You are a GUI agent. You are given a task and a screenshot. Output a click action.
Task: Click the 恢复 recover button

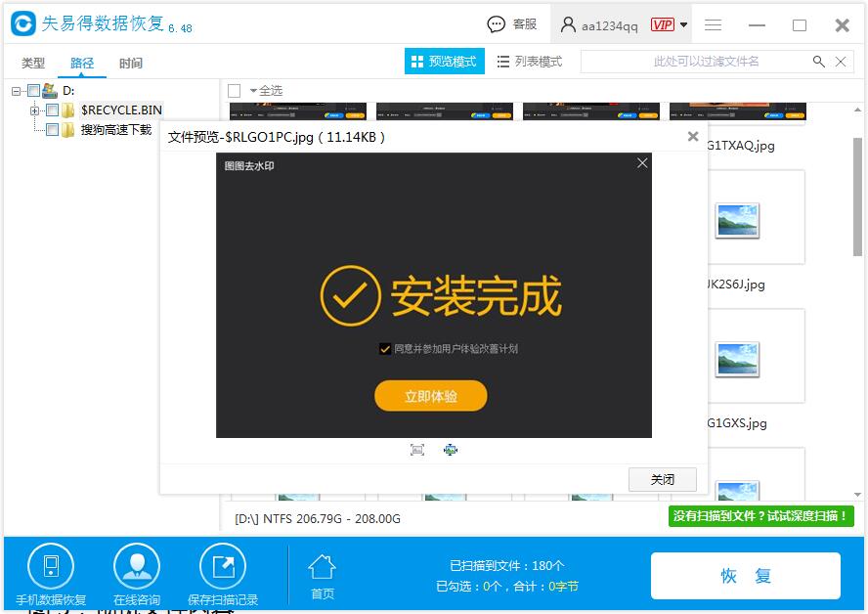coord(746,576)
